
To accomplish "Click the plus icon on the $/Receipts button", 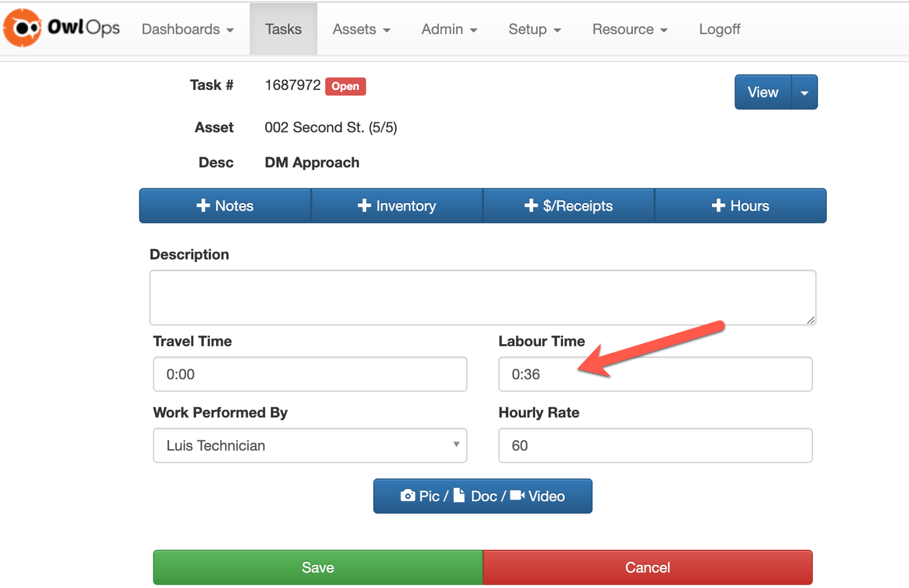I will [x=531, y=206].
